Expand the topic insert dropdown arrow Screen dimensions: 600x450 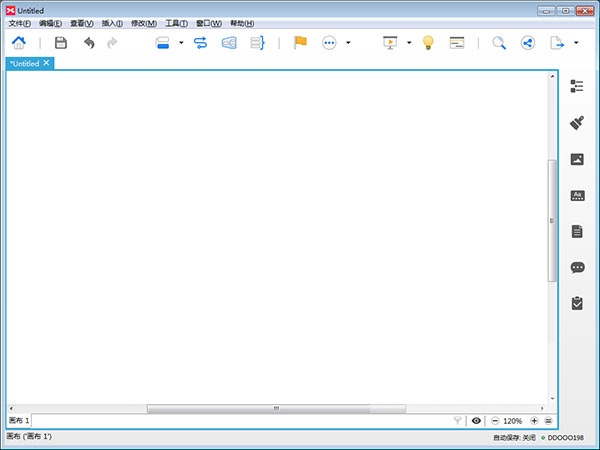coord(181,43)
